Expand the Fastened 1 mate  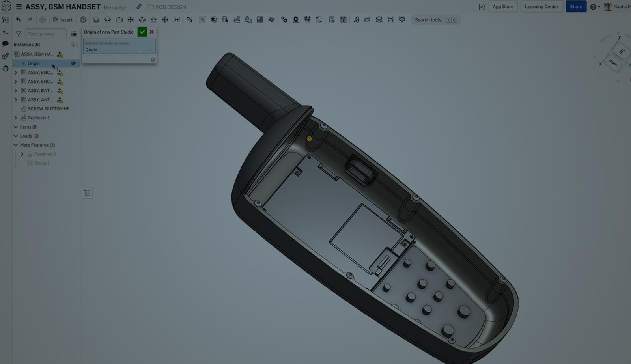pyautogui.click(x=22, y=154)
